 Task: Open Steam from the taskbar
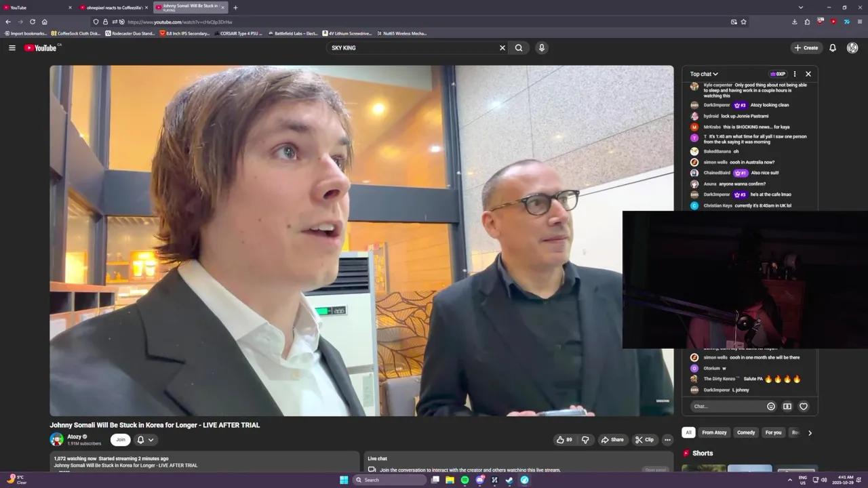[x=509, y=480]
